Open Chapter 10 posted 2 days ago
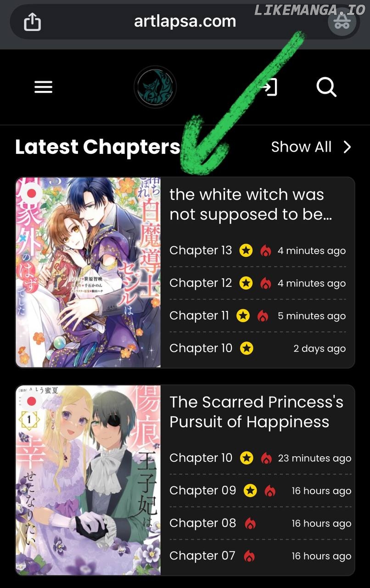The image size is (370, 588). (201, 348)
